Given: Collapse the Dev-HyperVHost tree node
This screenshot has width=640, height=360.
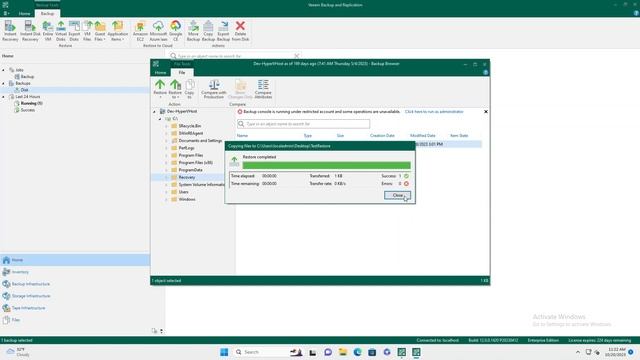Looking at the screenshot, I should tap(155, 111).
